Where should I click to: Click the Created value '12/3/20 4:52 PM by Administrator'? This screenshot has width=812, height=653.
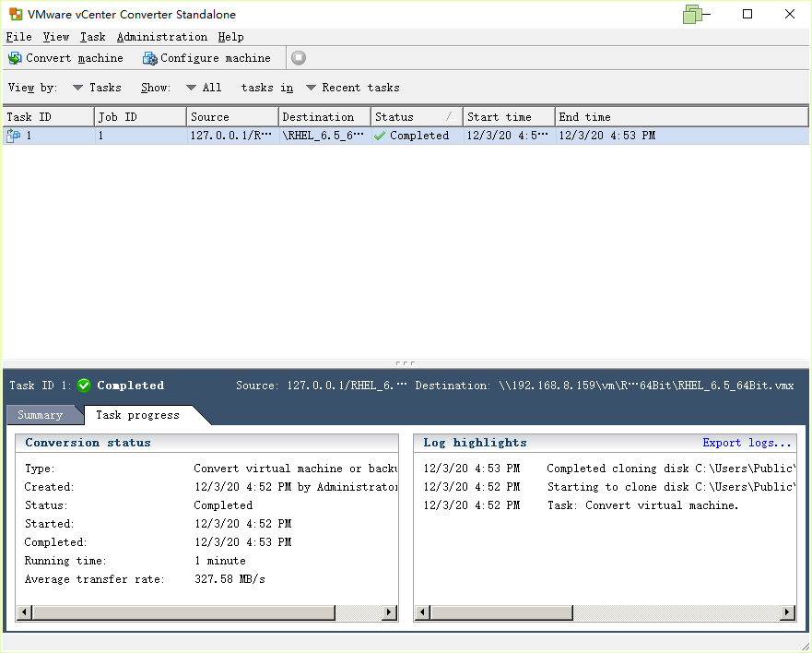[x=296, y=487]
